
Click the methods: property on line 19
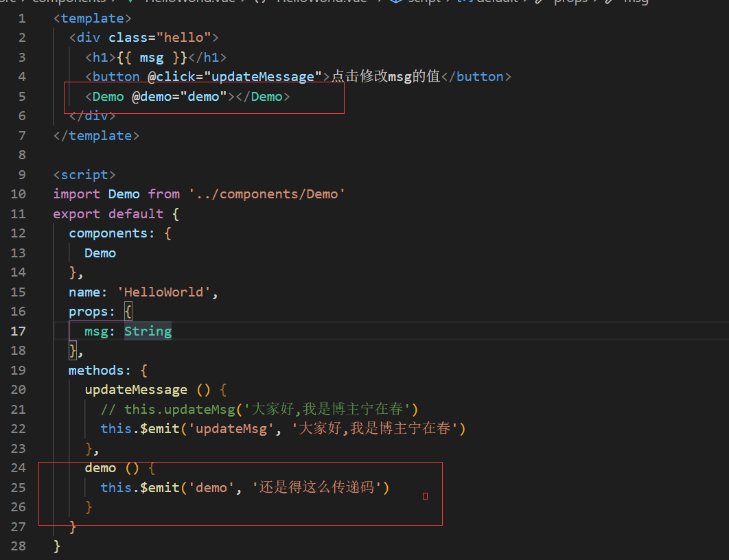(x=100, y=371)
